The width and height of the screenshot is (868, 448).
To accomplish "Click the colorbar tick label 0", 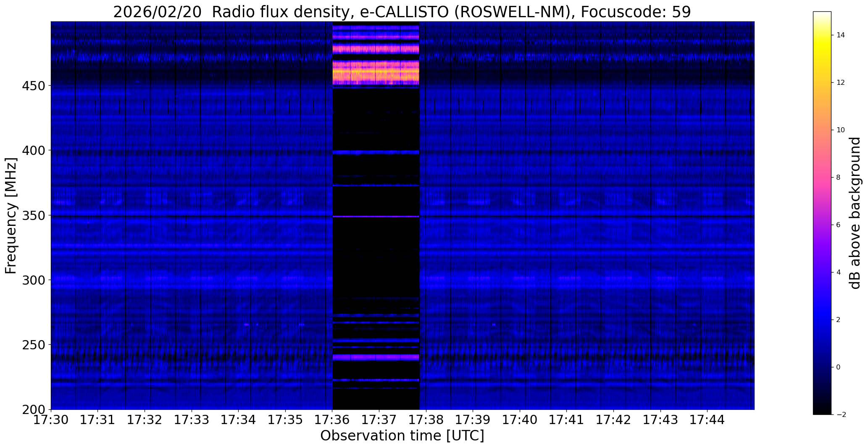I will [x=839, y=367].
